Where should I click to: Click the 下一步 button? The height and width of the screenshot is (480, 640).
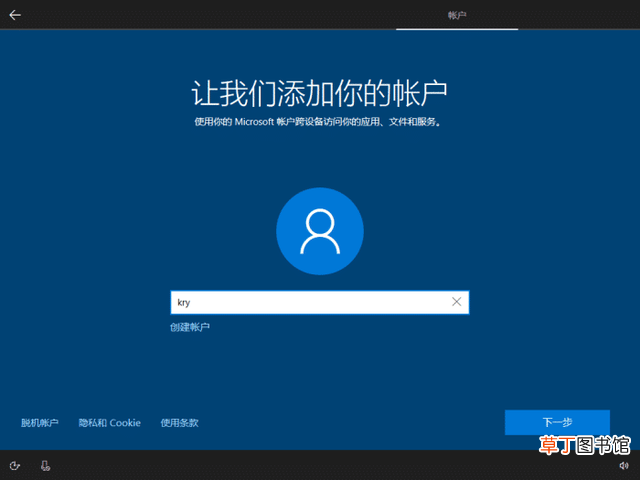(557, 422)
